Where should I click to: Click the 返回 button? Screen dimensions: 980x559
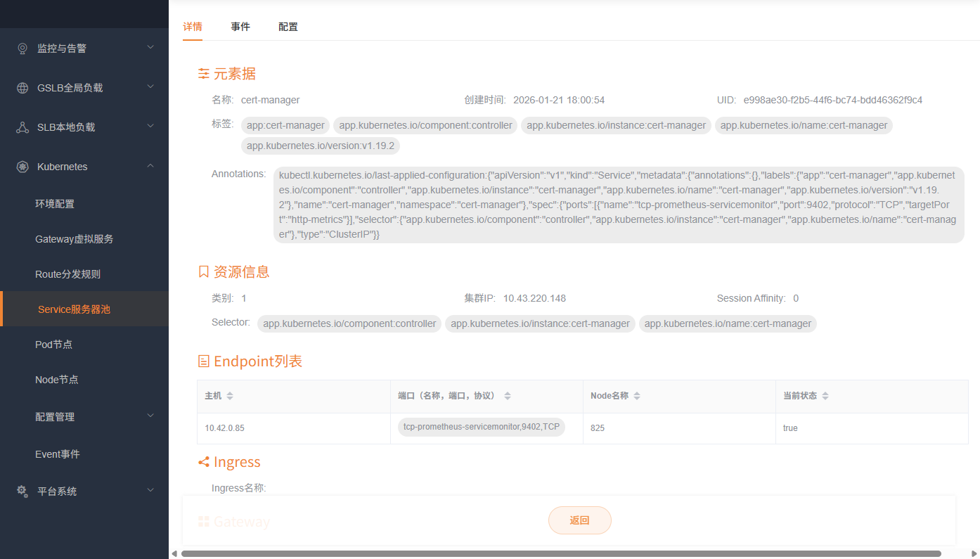pos(579,520)
